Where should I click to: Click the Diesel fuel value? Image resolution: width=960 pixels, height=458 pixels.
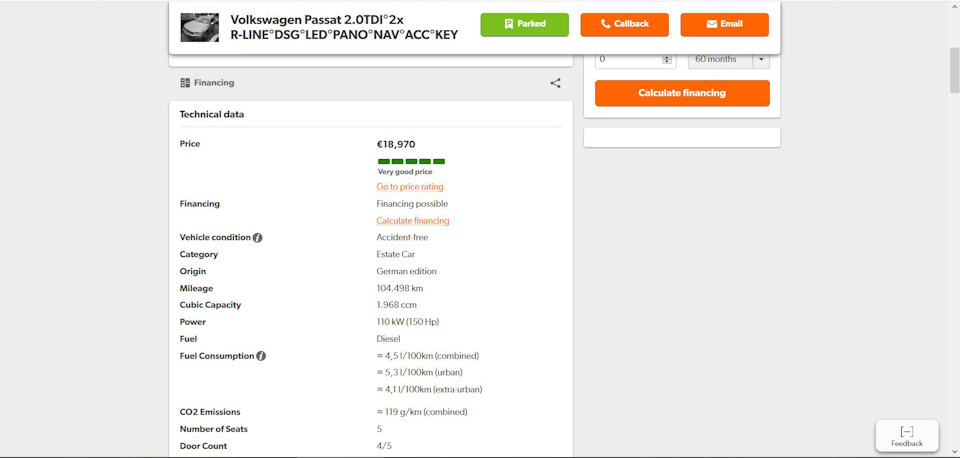(388, 339)
